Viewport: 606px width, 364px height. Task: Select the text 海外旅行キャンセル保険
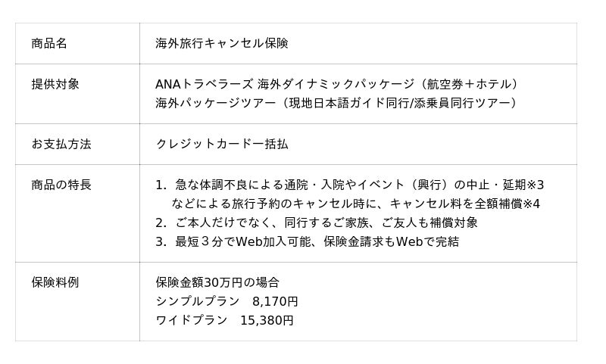221,43
